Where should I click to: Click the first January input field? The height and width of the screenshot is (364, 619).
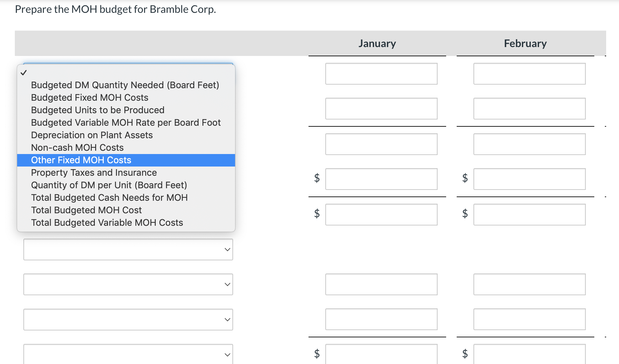pos(381,74)
